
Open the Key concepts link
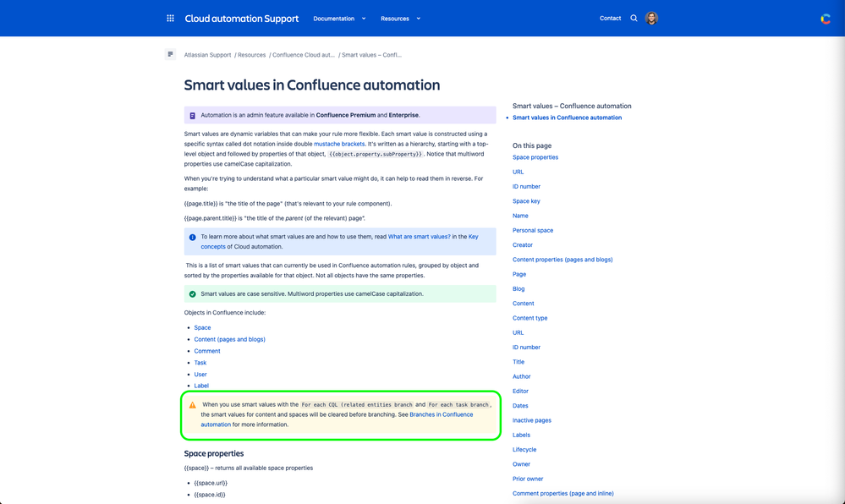tap(213, 247)
